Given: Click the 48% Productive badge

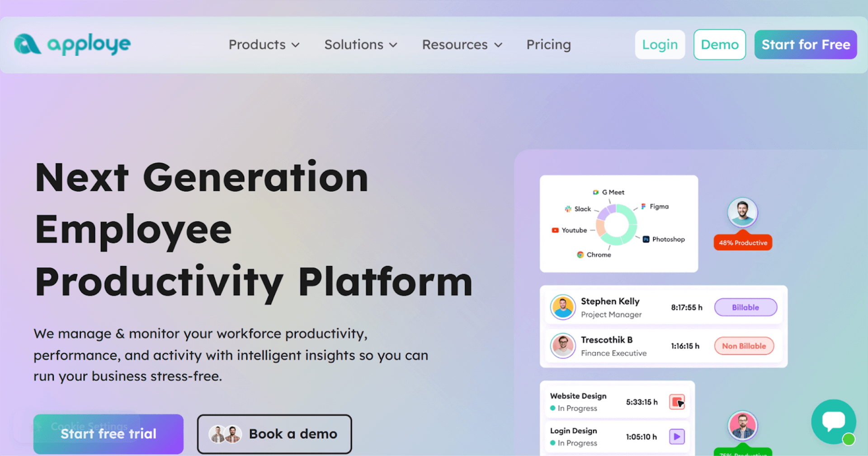Looking at the screenshot, I should (743, 242).
